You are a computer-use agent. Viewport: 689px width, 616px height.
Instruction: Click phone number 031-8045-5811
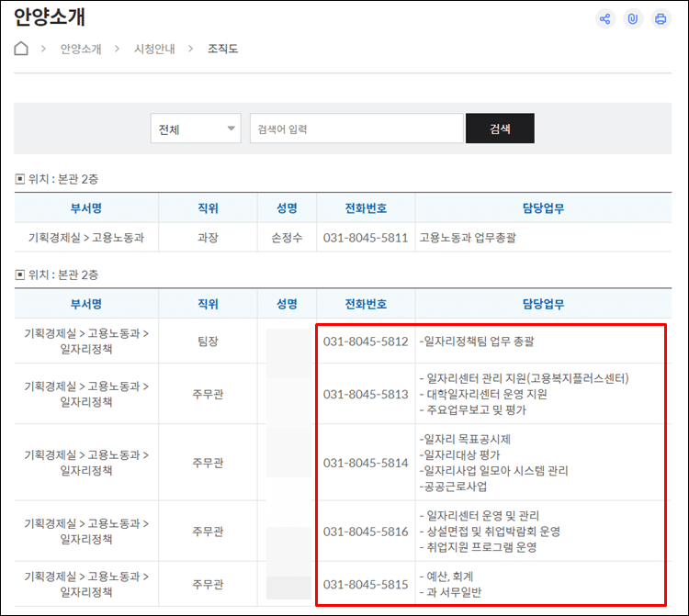click(366, 238)
